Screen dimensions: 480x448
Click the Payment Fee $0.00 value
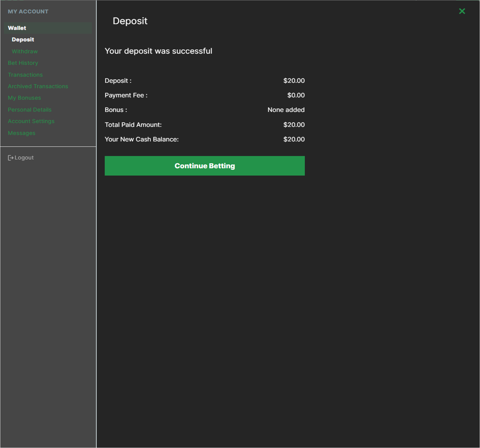click(x=296, y=95)
